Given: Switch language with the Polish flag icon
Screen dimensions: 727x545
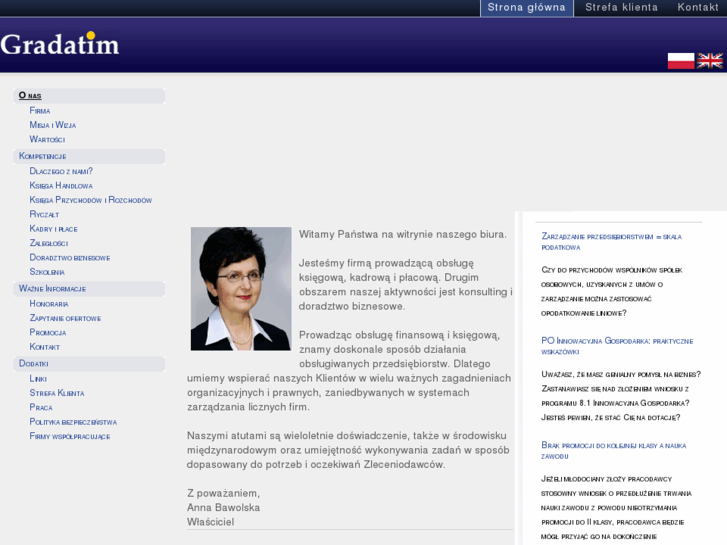Looking at the screenshot, I should [x=680, y=61].
